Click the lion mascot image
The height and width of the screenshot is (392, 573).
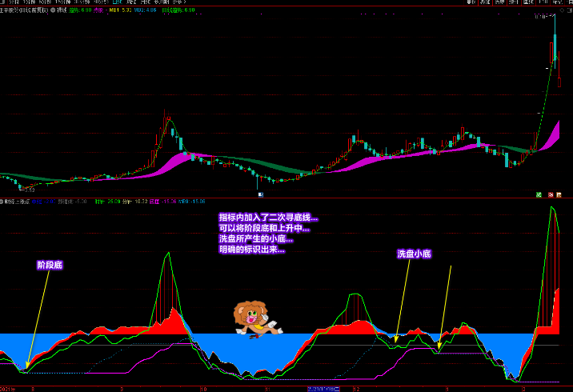pos(254,319)
